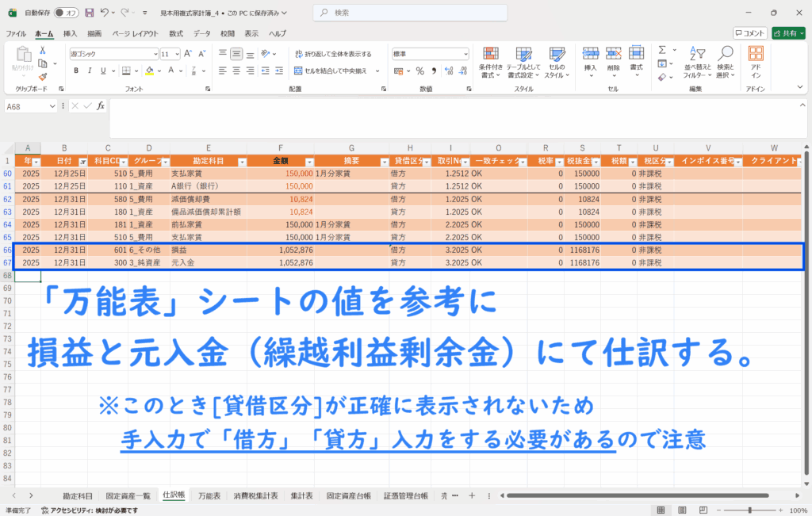812x516 pixels.
Task: Click the cut scissors icon
Action: click(44, 50)
